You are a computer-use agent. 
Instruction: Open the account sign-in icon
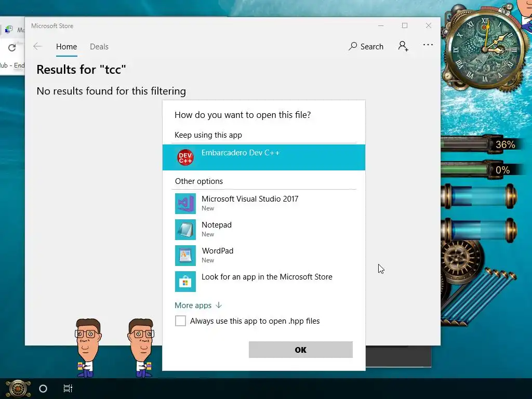point(403,46)
